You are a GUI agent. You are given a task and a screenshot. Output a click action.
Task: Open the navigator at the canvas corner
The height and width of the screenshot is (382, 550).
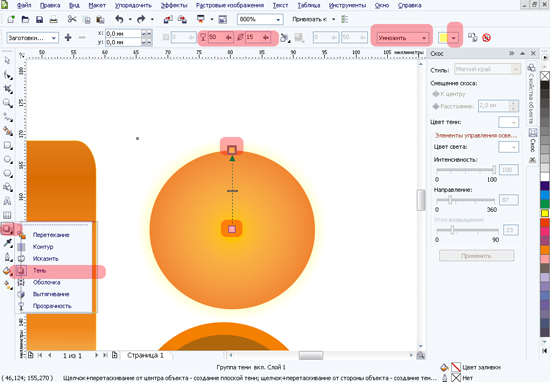coord(421,355)
